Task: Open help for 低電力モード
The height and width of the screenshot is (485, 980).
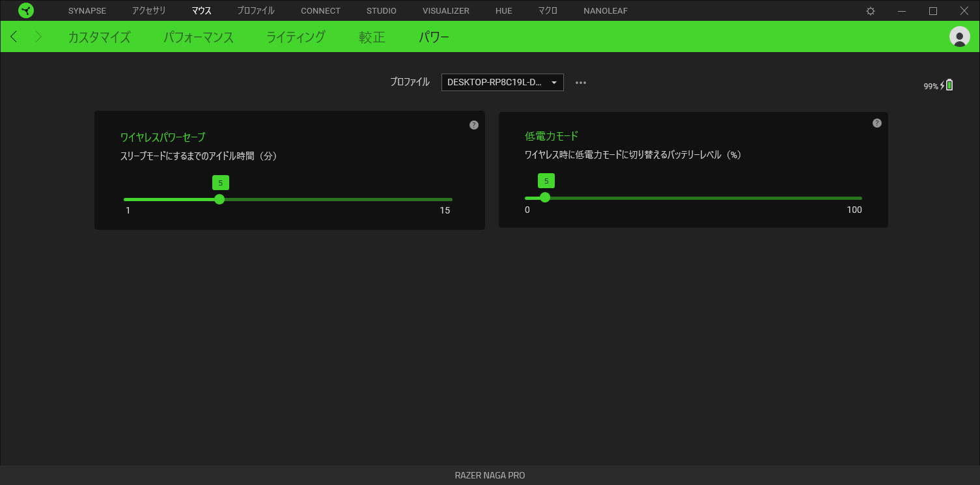Action: pos(877,123)
